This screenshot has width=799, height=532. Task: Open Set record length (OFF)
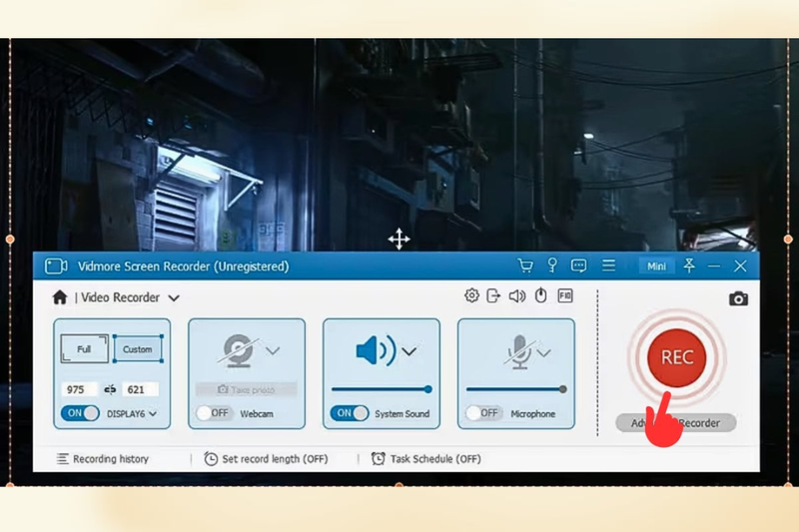266,459
